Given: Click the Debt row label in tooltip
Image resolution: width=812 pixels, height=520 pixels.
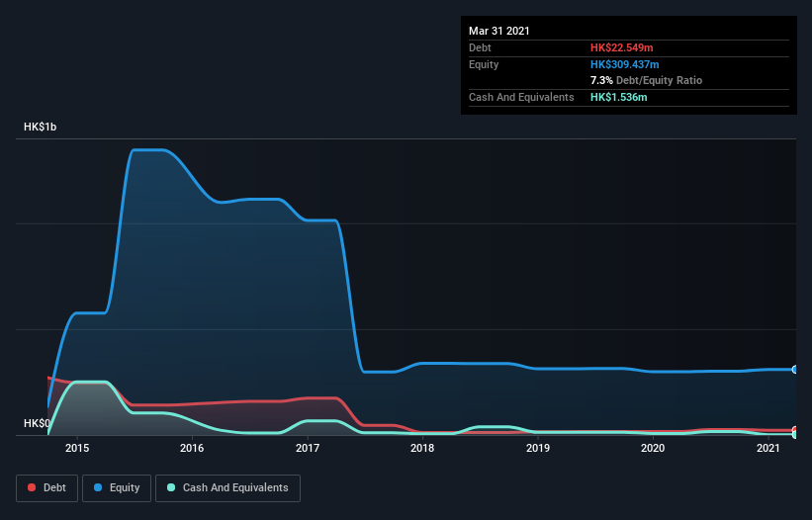Looking at the screenshot, I should [480, 47].
